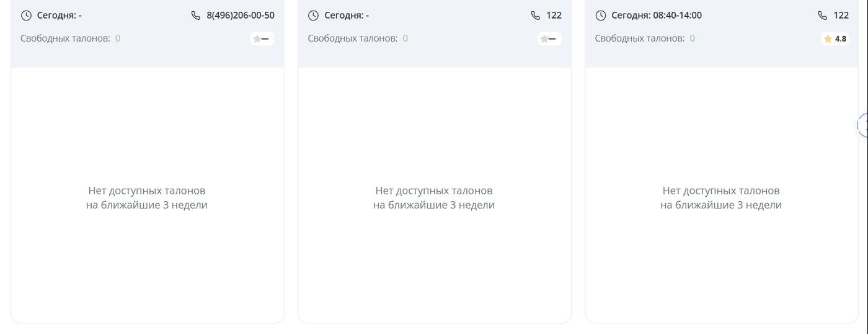Click the phone icon in the middle card
Image resolution: width=868 pixels, height=334 pixels.
(x=536, y=16)
